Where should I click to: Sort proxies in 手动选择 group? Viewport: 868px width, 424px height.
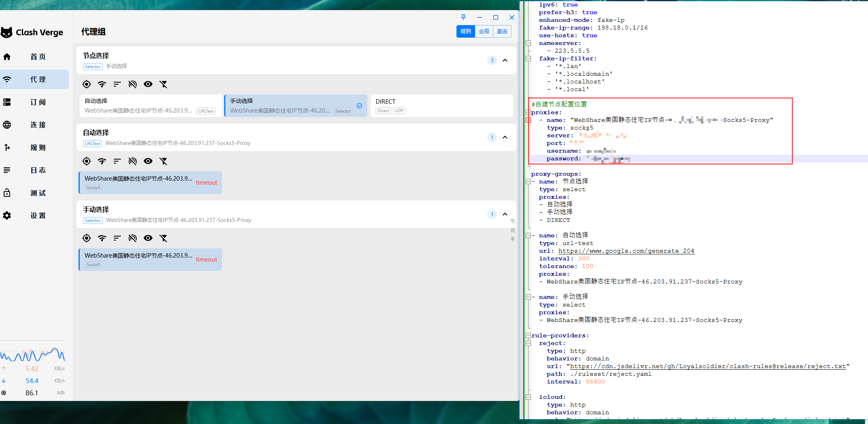point(117,238)
